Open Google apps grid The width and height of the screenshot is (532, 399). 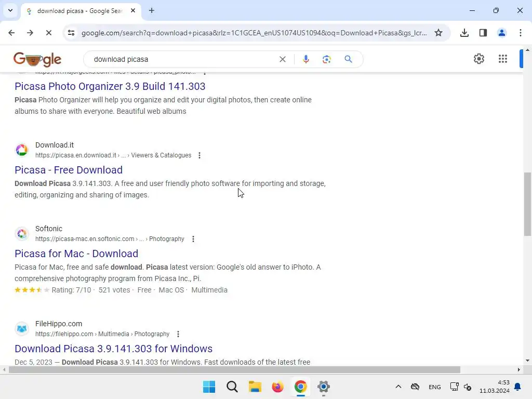tap(502, 59)
